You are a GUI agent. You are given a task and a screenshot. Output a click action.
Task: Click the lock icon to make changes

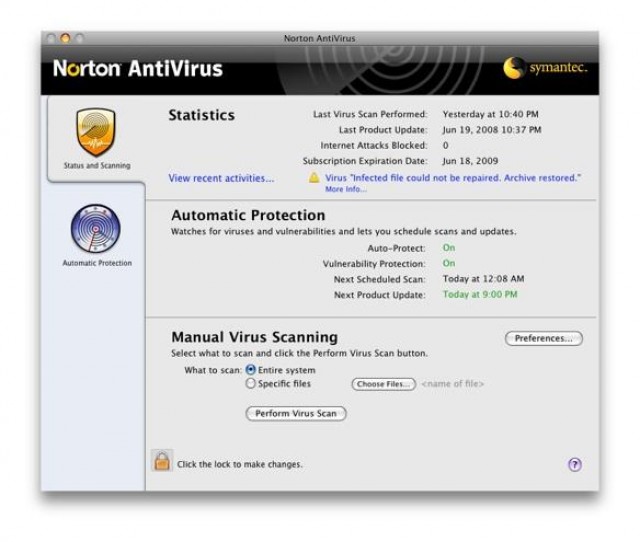coord(161,461)
